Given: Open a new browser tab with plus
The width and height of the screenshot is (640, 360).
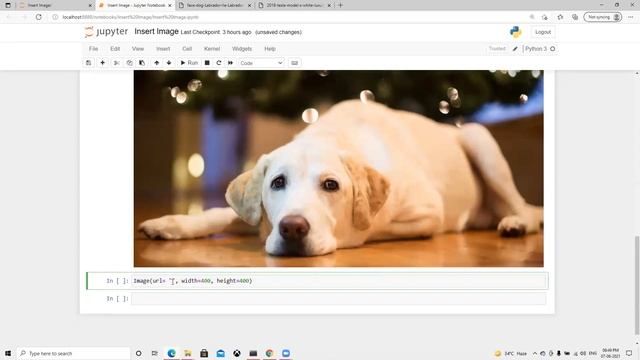Looking at the screenshot, I should (x=340, y=5).
